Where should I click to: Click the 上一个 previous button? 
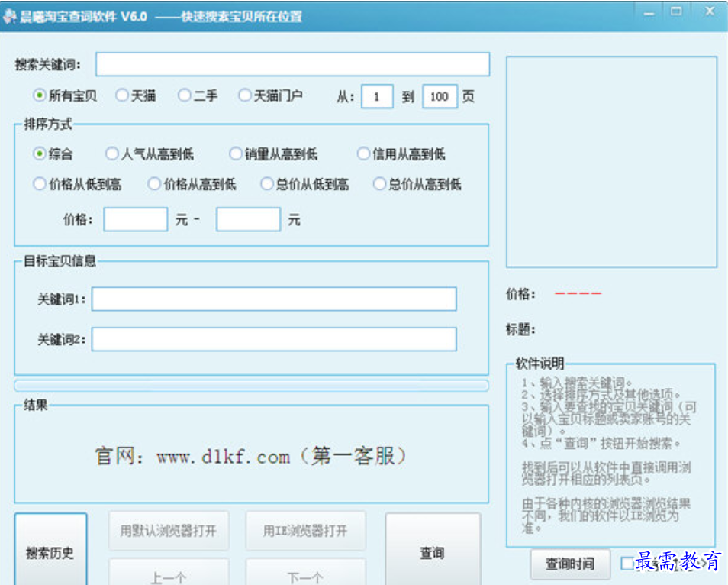(169, 572)
